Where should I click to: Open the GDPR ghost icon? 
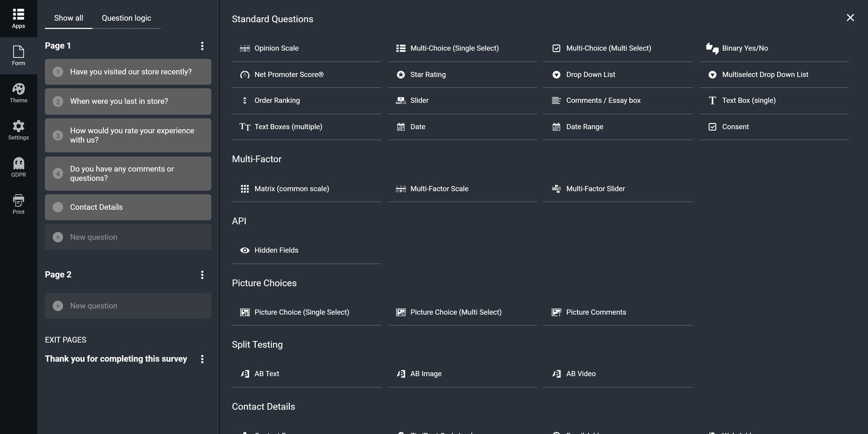[x=19, y=167]
